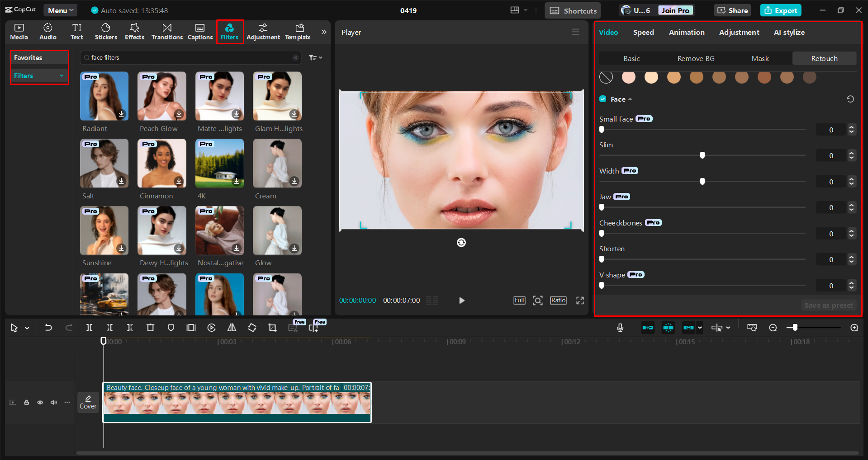The image size is (868, 460).
Task: Expand the Filters section in the left sidebar
Action: tap(62, 75)
